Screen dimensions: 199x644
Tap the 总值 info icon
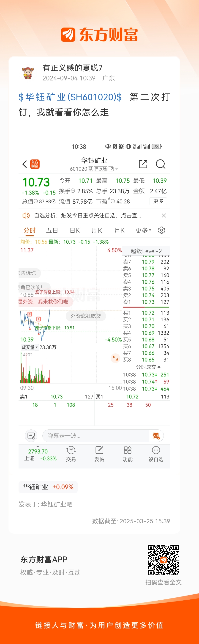coord(36,201)
